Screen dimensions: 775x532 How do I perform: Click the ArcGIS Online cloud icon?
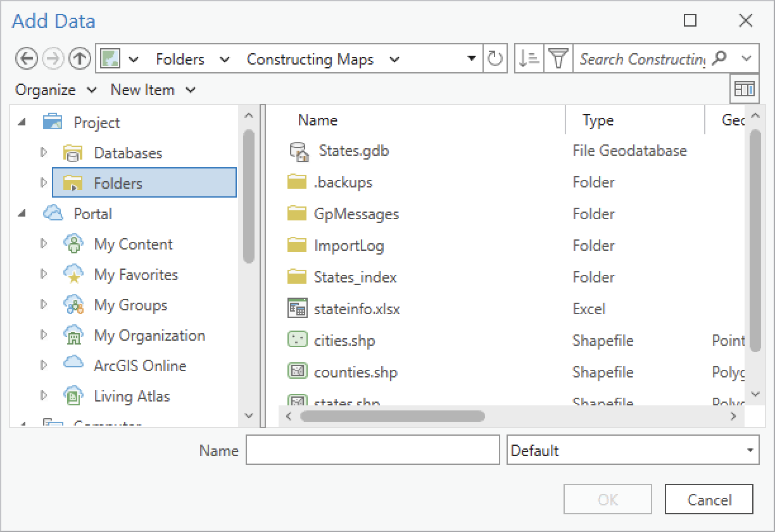coord(73,365)
